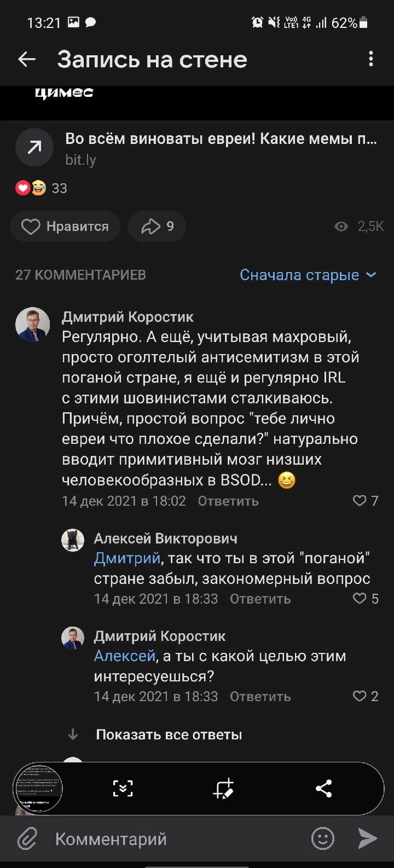Like Дмитрий Коростик's first comment

[x=365, y=501]
